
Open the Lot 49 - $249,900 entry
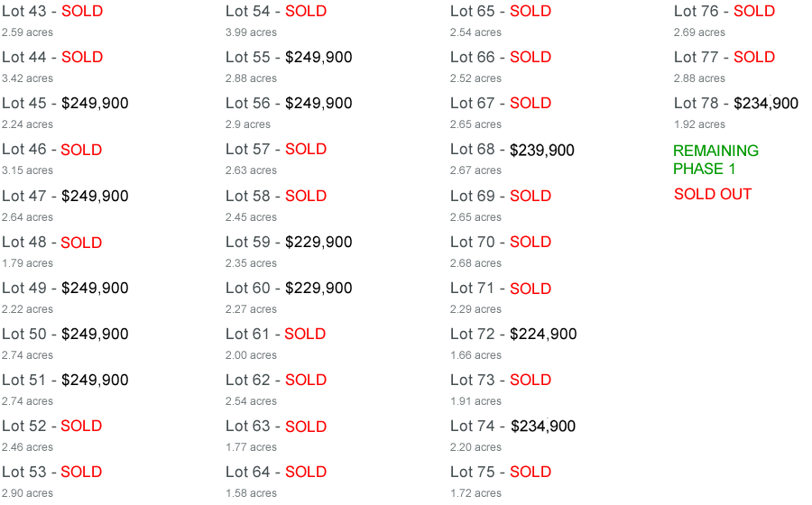click(x=65, y=289)
